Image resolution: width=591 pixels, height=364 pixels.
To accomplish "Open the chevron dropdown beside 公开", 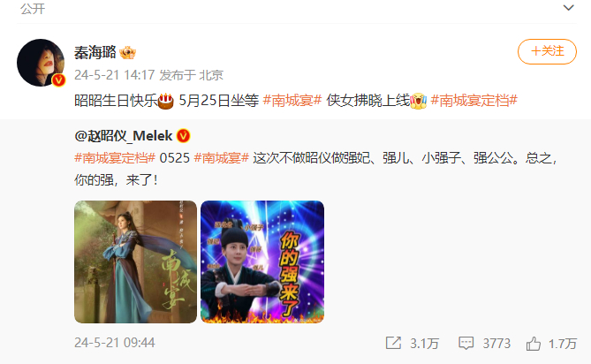I will click(568, 8).
